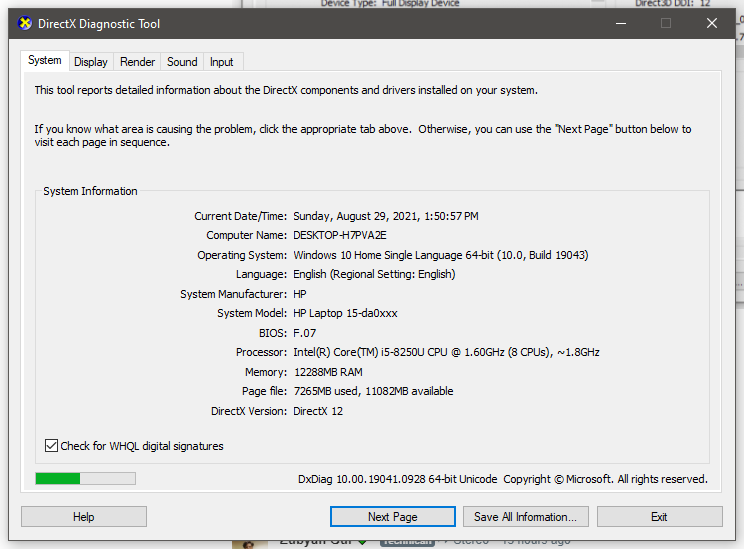Switch to the Display tab
The width and height of the screenshot is (744, 549).
(x=91, y=62)
